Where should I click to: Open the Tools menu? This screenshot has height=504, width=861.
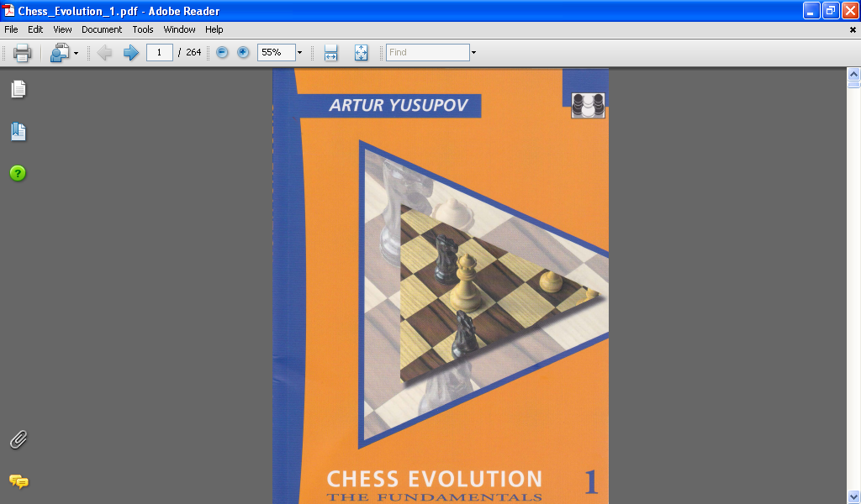(143, 29)
